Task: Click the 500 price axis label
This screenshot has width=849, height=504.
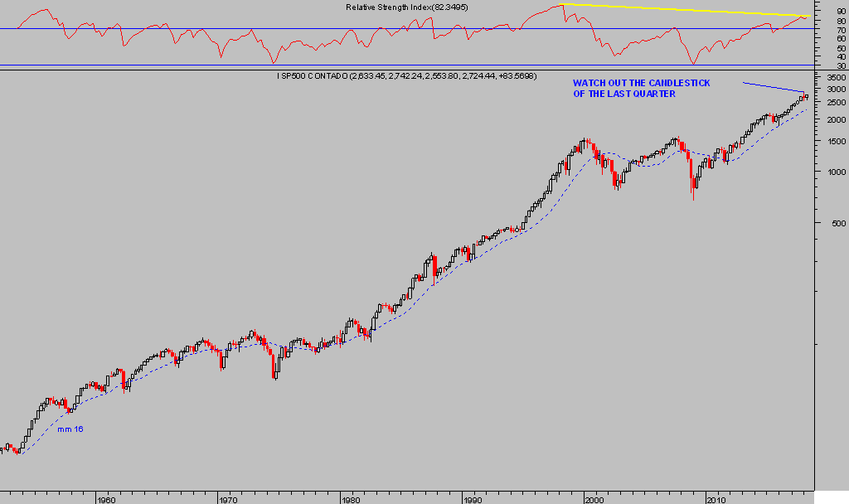Action: pos(837,223)
